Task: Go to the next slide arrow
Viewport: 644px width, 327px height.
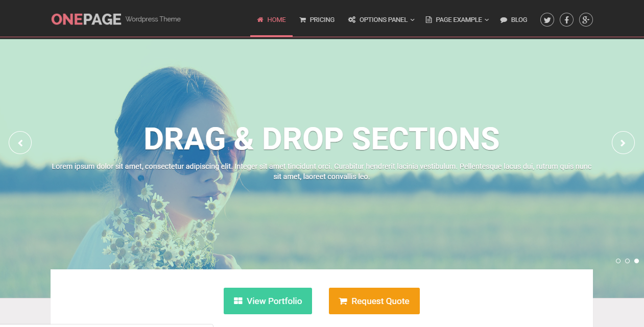Action: pos(623,143)
